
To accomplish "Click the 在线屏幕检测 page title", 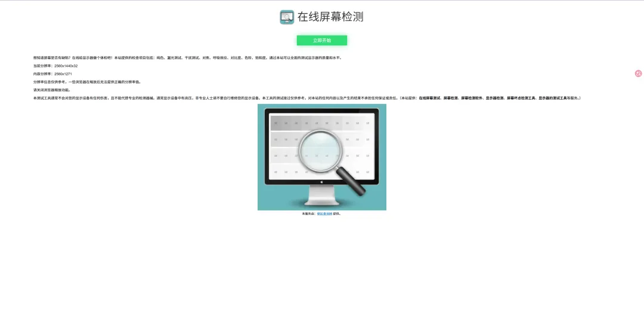I will click(x=330, y=17).
